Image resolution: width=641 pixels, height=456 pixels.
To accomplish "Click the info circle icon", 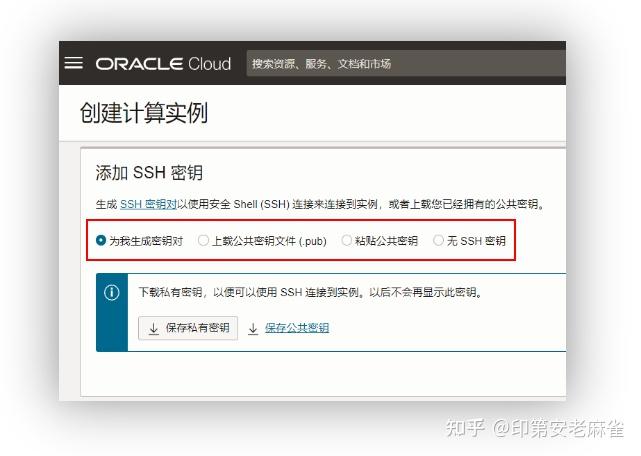I will [x=112, y=292].
